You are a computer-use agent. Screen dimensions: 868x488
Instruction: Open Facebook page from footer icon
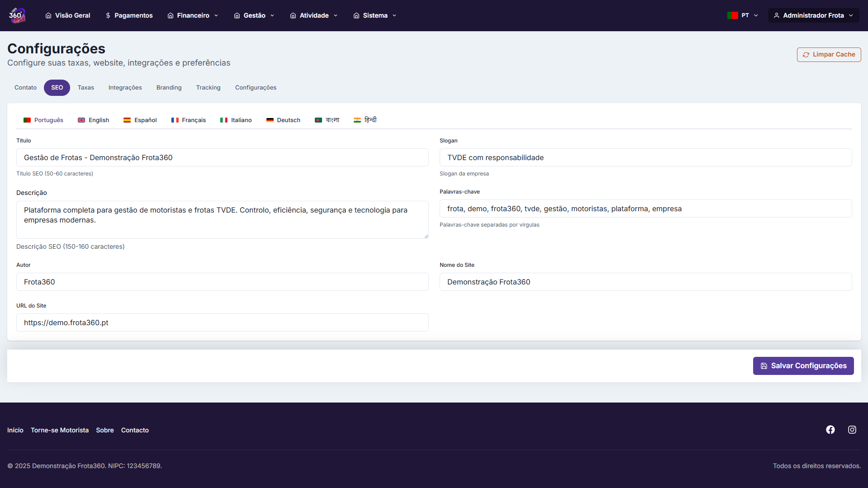pos(830,430)
